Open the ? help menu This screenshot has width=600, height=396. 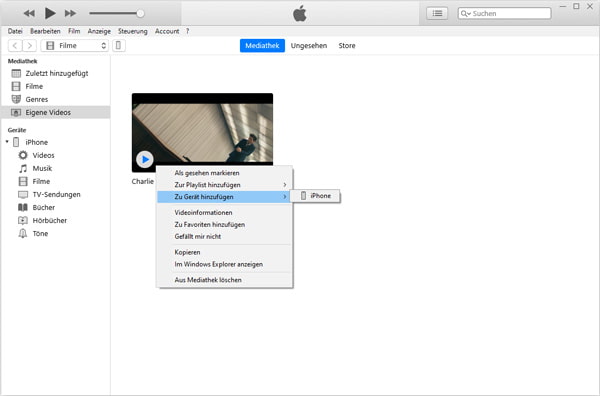(188, 31)
